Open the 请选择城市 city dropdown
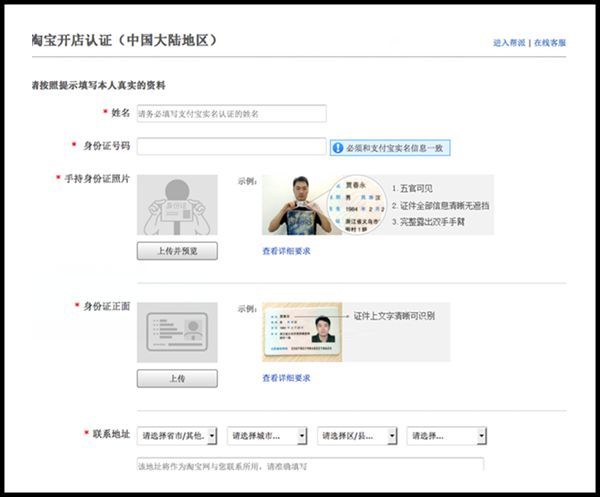This screenshot has height=497, width=600. pos(267,436)
